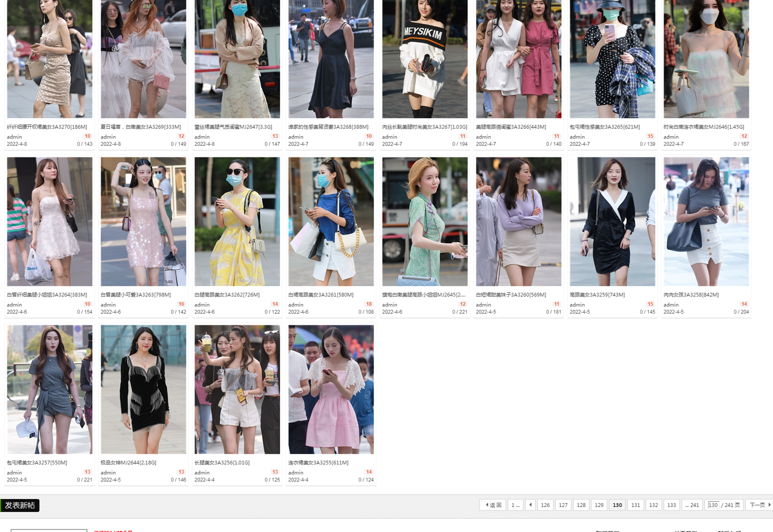Open post titled 3A3259[743M]
Viewport: 773px width, 532px height.
597,295
